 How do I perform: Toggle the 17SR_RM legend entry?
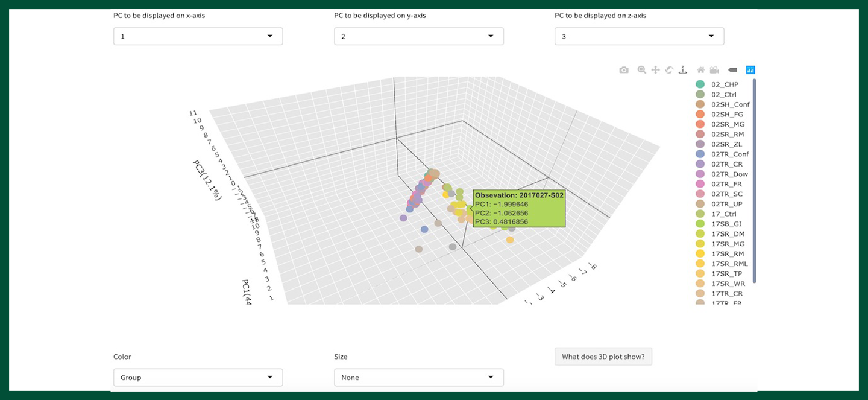tap(720, 253)
